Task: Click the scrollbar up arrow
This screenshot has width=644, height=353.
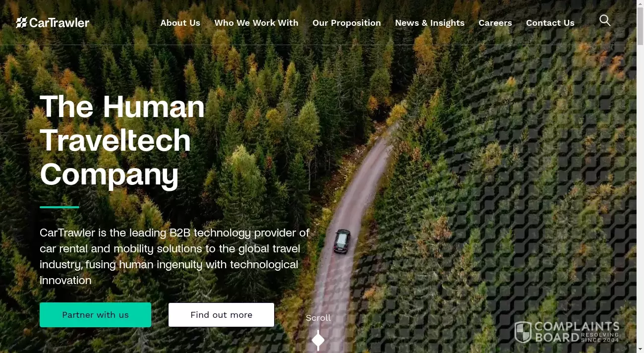Action: pyautogui.click(x=640, y=3)
